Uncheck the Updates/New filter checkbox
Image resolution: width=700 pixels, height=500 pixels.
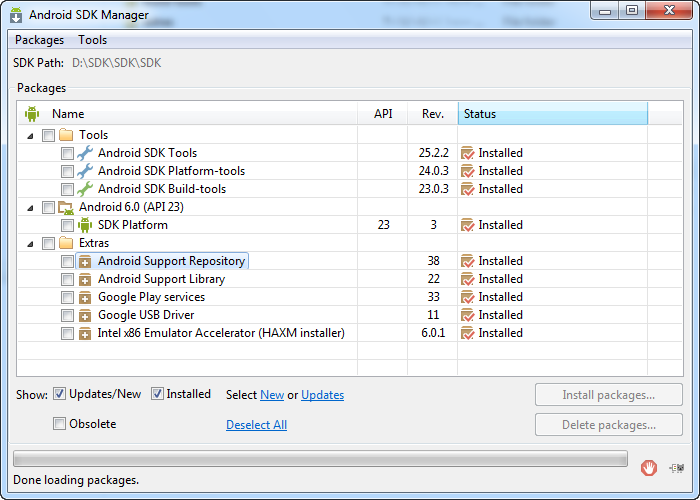[x=60, y=394]
